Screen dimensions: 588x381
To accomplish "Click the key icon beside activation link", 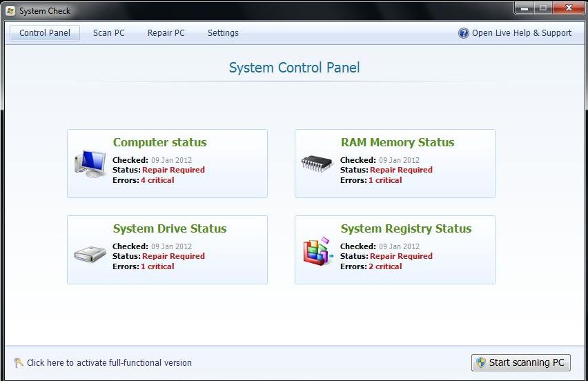I will click(x=18, y=363).
